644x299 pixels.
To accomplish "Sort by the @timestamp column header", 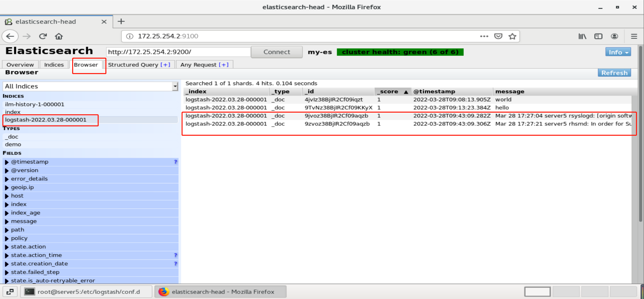I will pyautogui.click(x=452, y=92).
